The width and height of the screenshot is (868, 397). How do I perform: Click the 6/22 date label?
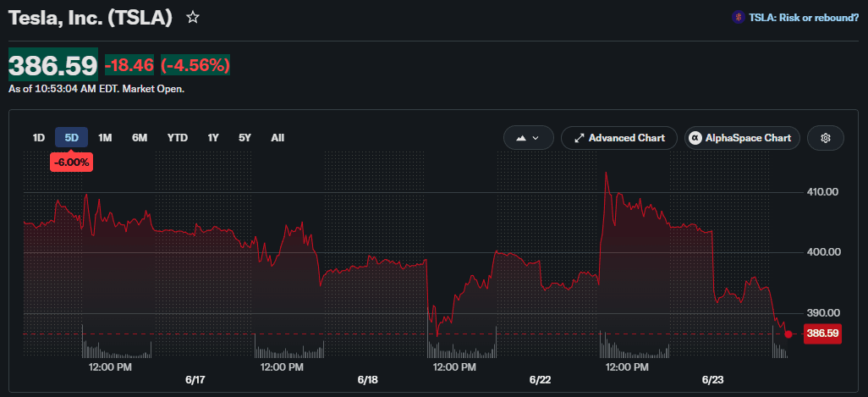540,380
